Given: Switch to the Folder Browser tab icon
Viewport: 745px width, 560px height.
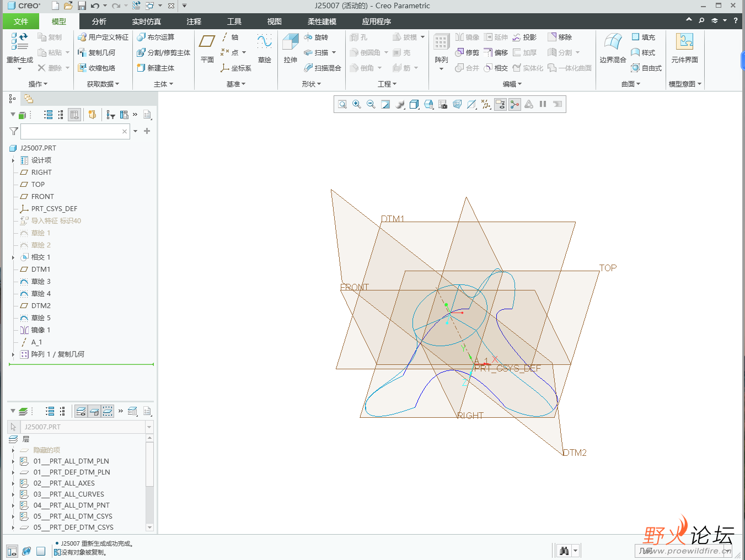Looking at the screenshot, I should [29, 99].
